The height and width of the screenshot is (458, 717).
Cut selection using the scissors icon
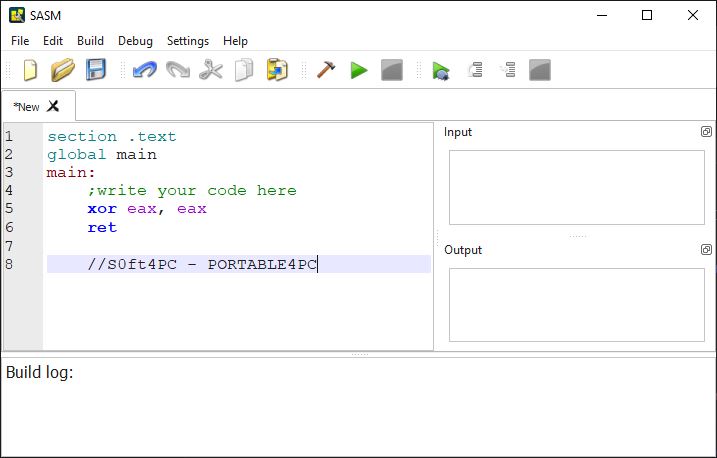pos(211,70)
